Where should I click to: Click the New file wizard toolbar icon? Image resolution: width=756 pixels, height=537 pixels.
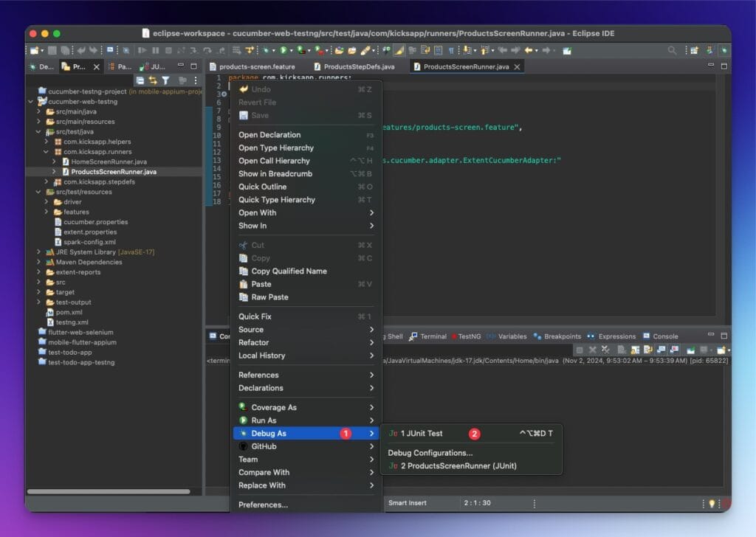(34, 51)
